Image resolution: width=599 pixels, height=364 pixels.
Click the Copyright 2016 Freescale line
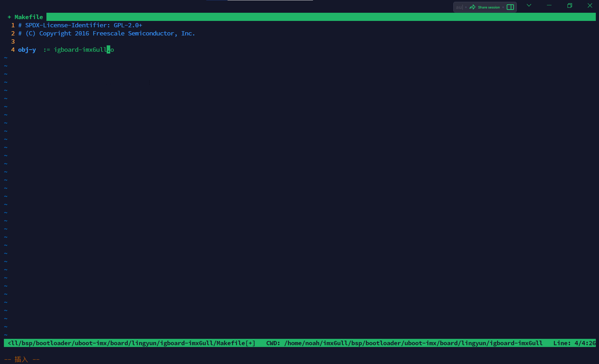(x=106, y=33)
